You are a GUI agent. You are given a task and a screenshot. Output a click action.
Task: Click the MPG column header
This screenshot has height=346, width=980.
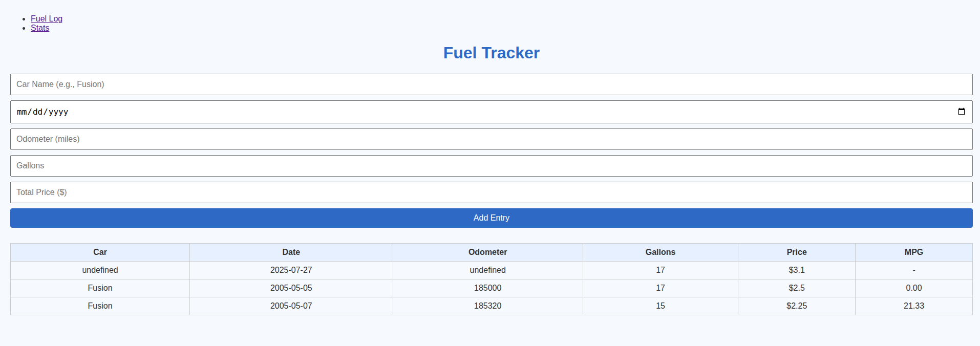[914, 252]
